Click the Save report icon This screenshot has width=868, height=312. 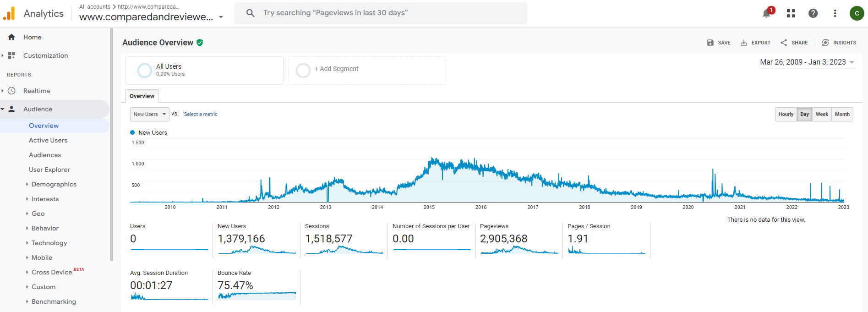point(710,43)
